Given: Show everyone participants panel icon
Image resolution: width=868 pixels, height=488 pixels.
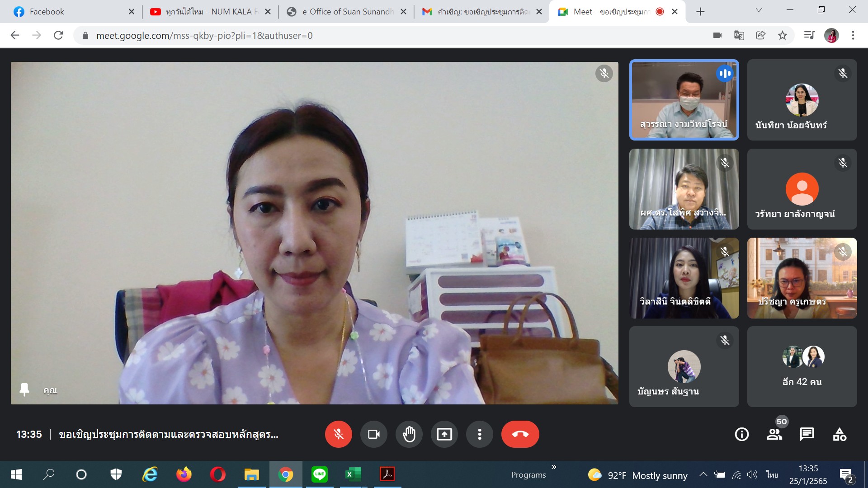Looking at the screenshot, I should click(774, 434).
